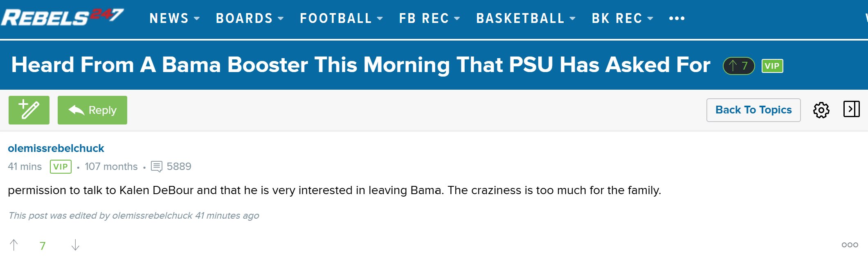Open the FB REC menu

(x=429, y=18)
